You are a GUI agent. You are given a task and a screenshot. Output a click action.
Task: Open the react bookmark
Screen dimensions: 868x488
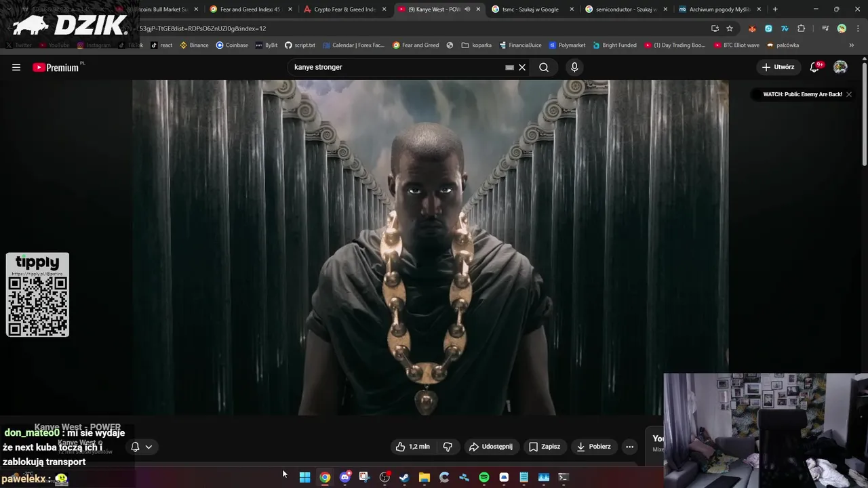[x=161, y=45]
